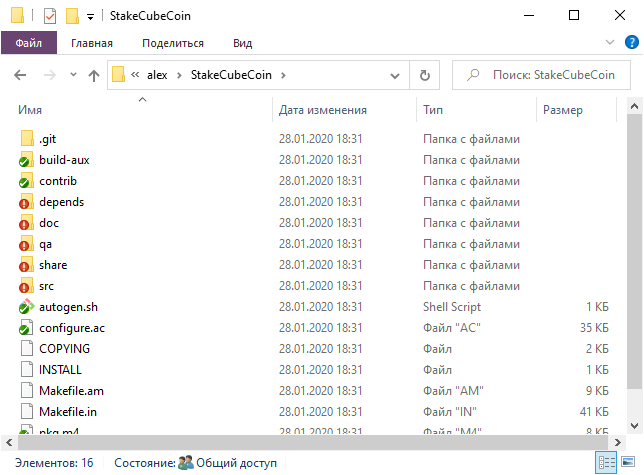Open the Файл menu
Image resolution: width=644 pixels, height=475 pixels.
pos(29,43)
